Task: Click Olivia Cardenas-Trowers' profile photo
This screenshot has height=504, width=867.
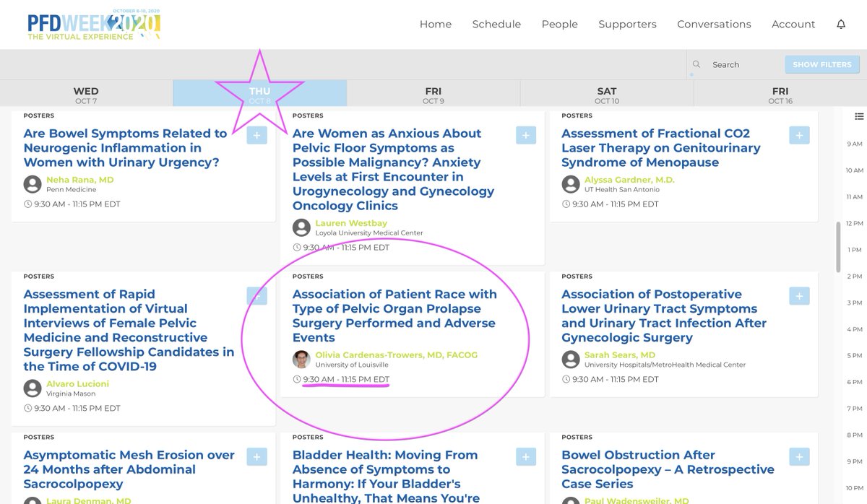Action: pyautogui.click(x=301, y=359)
